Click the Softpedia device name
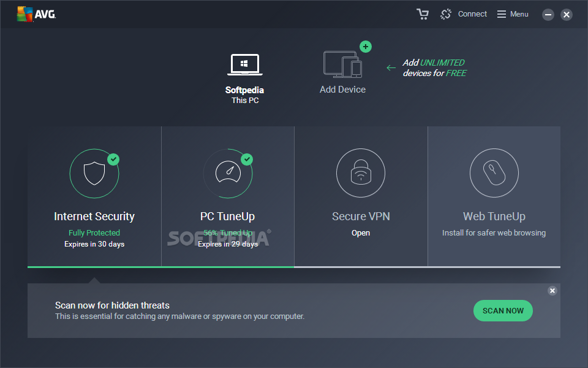 click(244, 90)
